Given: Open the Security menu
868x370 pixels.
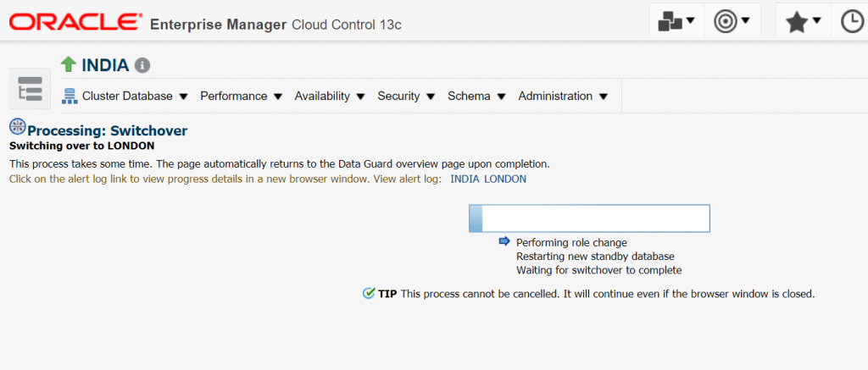Looking at the screenshot, I should [406, 97].
